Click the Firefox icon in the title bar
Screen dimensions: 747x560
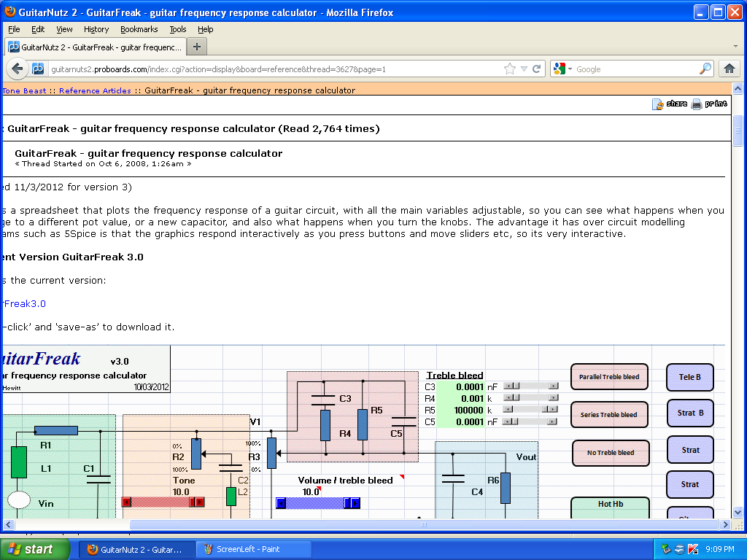(x=9, y=12)
